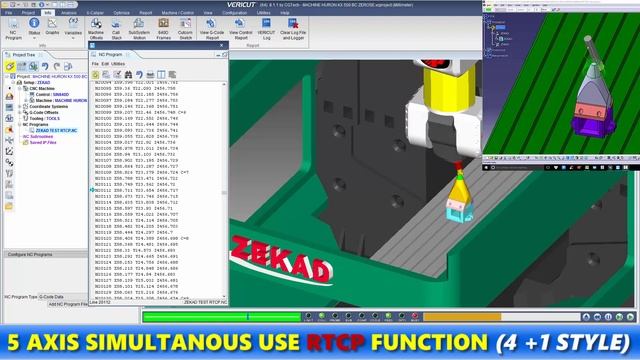The width and height of the screenshot is (640, 360).
Task: Click the red BUSY status light
Action: (x=415, y=316)
